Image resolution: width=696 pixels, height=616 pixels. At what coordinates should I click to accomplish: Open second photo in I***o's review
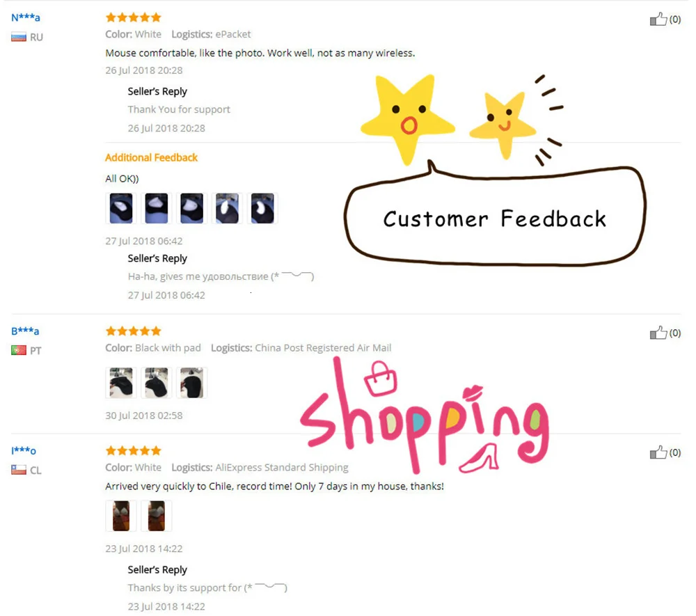[x=156, y=516]
